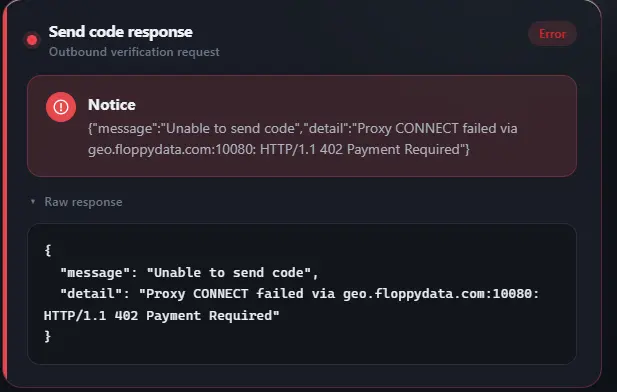Viewport: 617px width, 392px height.
Task: Click the Notice exclamation alert icon
Action: (61, 107)
